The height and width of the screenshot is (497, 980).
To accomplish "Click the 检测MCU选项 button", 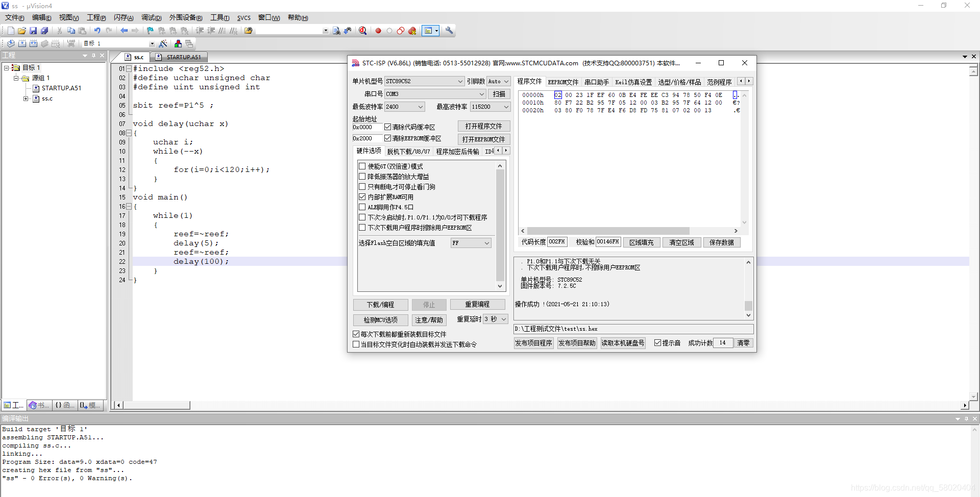I will tap(380, 320).
